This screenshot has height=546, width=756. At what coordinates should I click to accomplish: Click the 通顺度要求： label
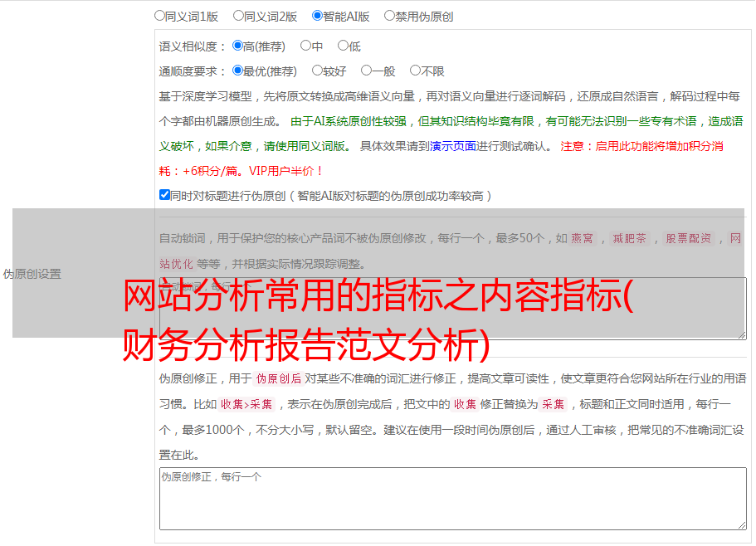coord(193,71)
